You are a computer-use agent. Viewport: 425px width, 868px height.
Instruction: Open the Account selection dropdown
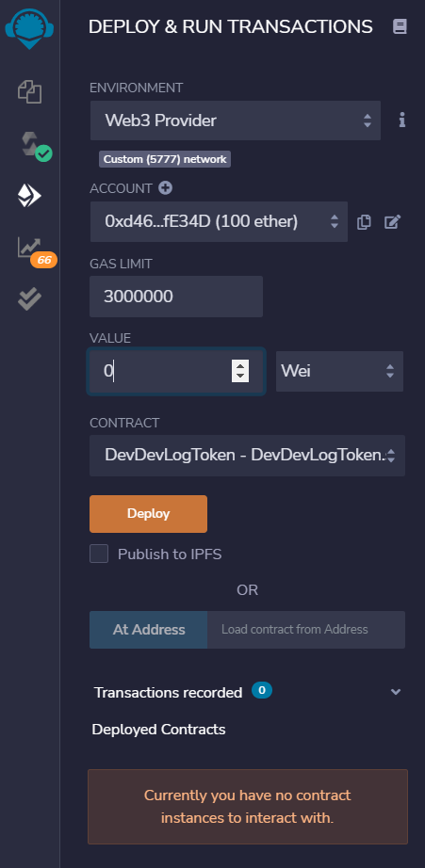tap(219, 222)
